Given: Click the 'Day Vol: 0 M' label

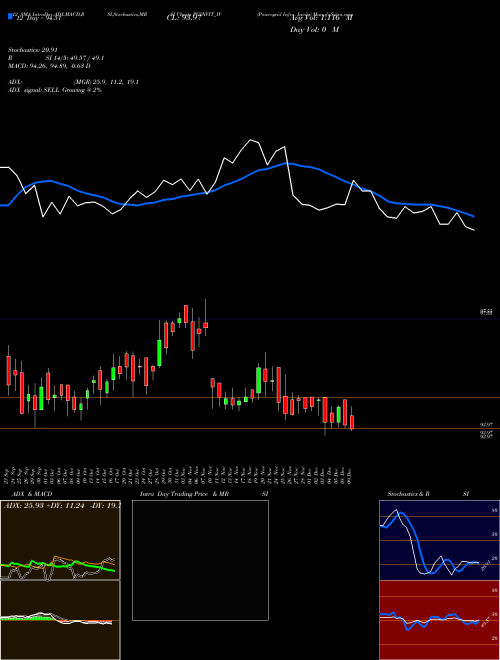Looking at the screenshot, I should point(314,29).
